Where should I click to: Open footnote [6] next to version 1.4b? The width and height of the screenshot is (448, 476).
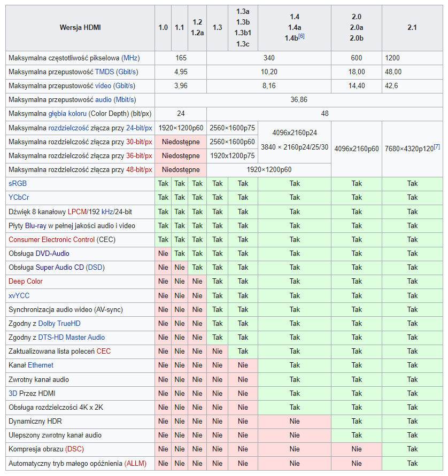302,36
